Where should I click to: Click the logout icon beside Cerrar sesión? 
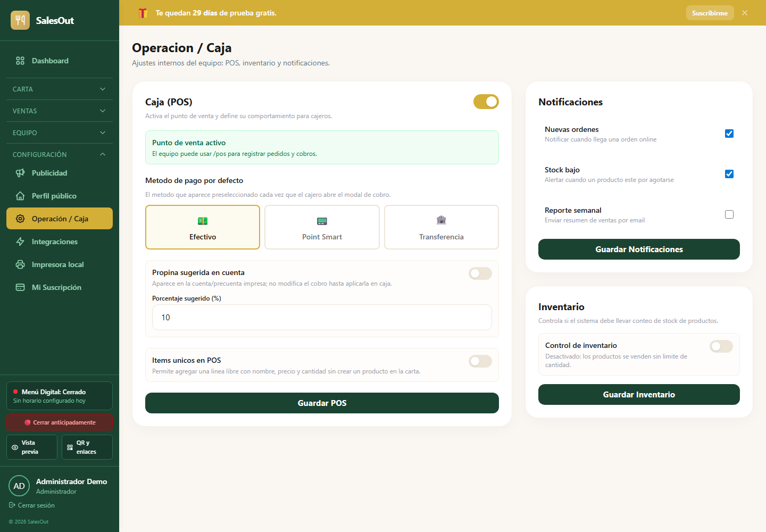pyautogui.click(x=12, y=505)
